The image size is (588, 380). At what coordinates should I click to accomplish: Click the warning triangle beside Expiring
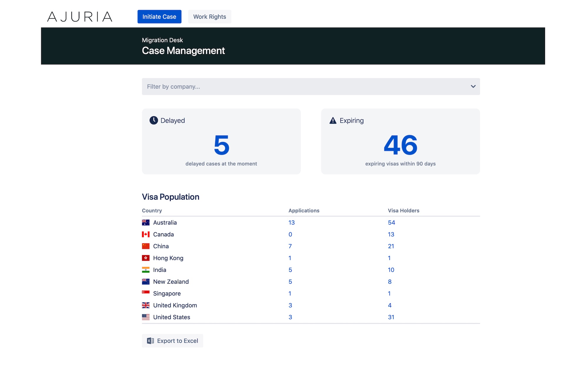333,120
